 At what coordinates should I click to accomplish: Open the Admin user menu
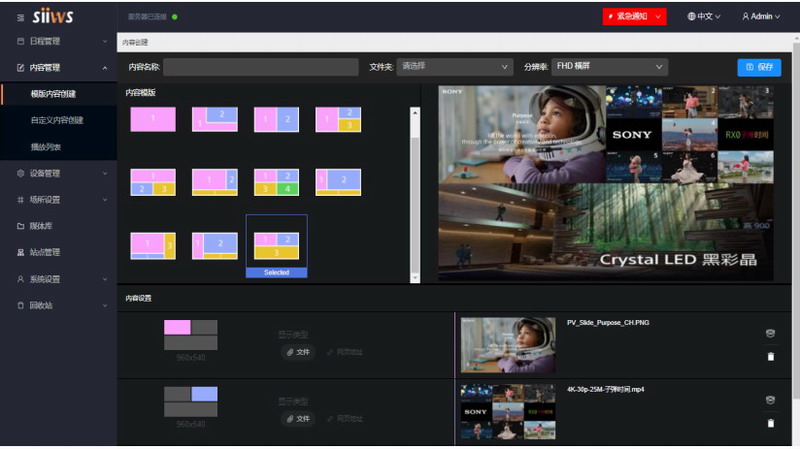tap(761, 16)
